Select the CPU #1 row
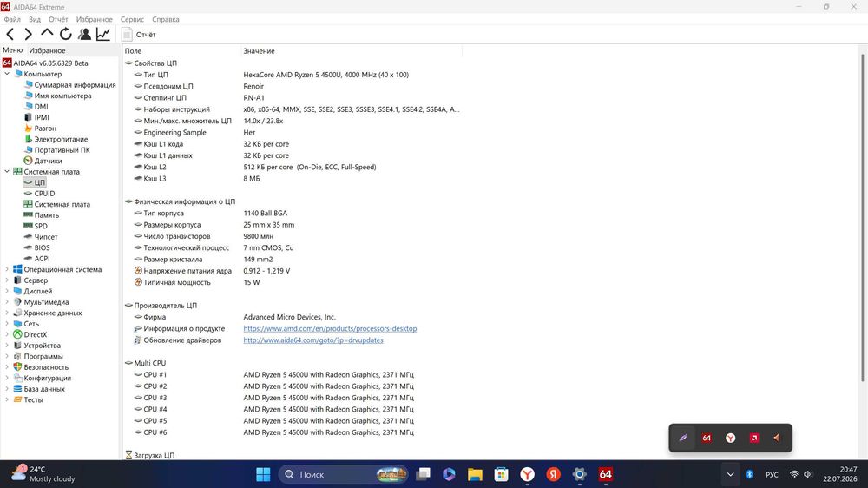The image size is (868, 488). [x=293, y=374]
